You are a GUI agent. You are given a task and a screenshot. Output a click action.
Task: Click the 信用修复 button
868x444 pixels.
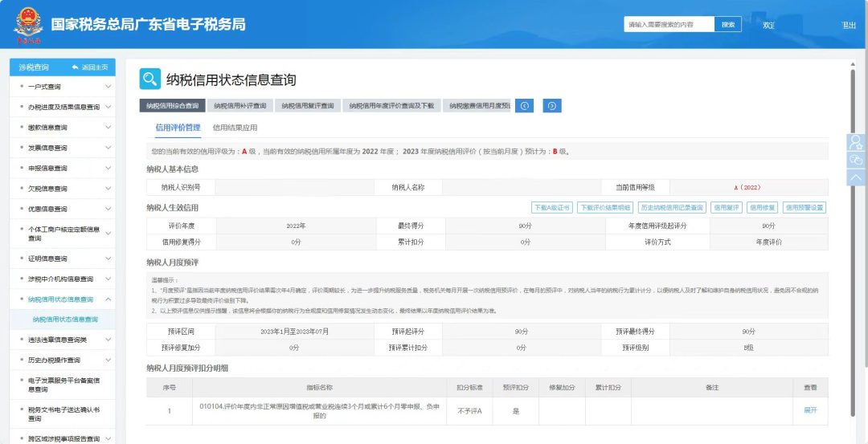(762, 208)
